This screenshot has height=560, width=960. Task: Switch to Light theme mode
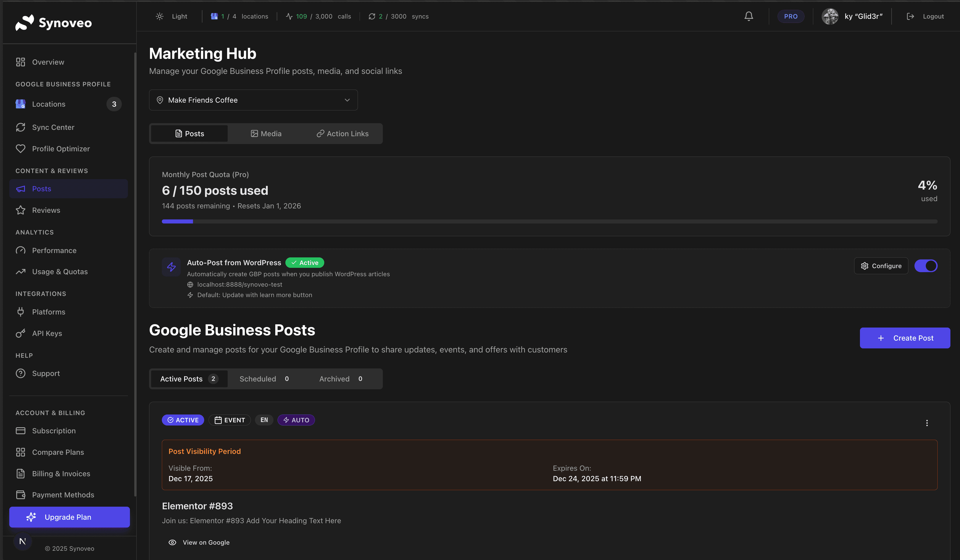(x=171, y=16)
